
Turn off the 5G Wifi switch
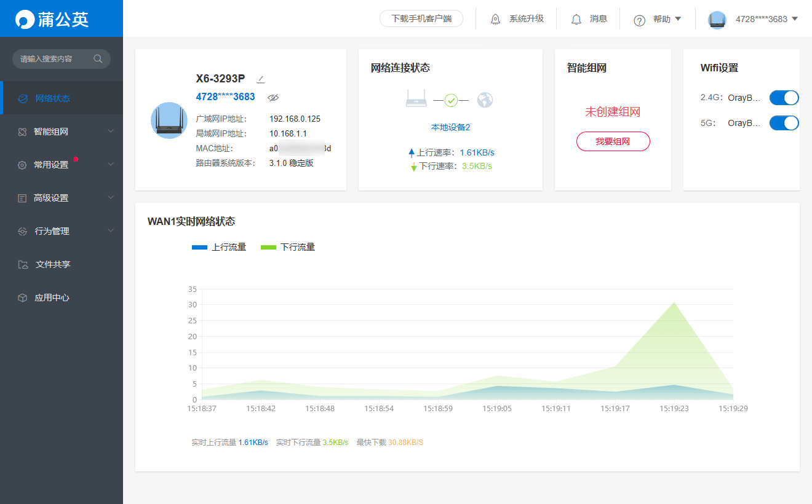[784, 122]
